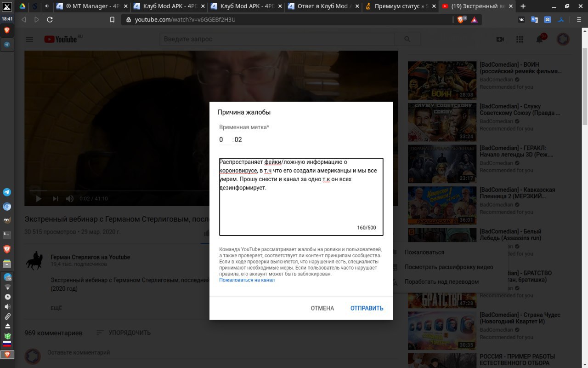Viewport: 588px width, 368px height.
Task: Open the Wi-Fi network tray icon
Action: (7, 287)
